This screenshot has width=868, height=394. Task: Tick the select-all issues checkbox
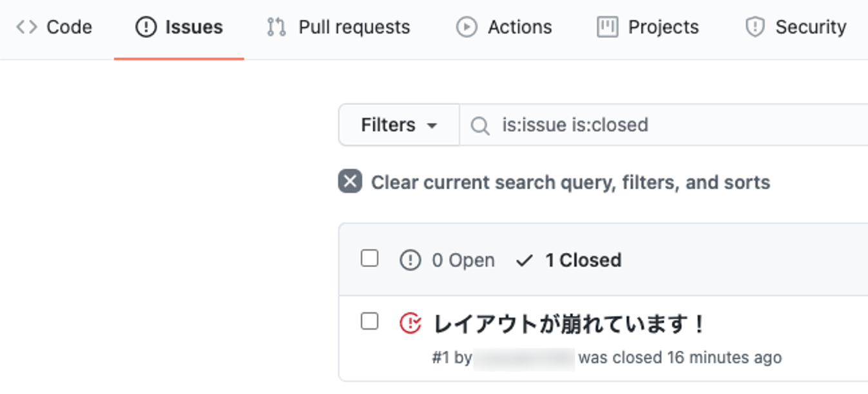tap(369, 259)
